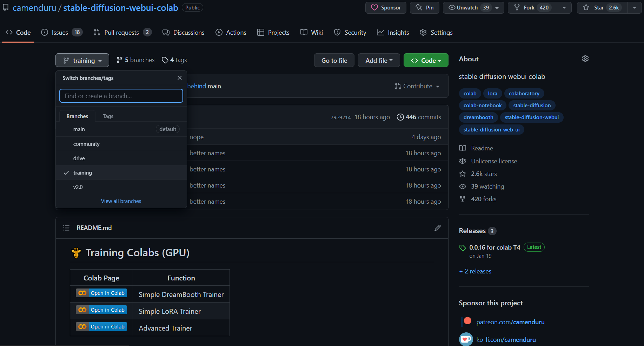Click the View all branches link

coord(121,201)
